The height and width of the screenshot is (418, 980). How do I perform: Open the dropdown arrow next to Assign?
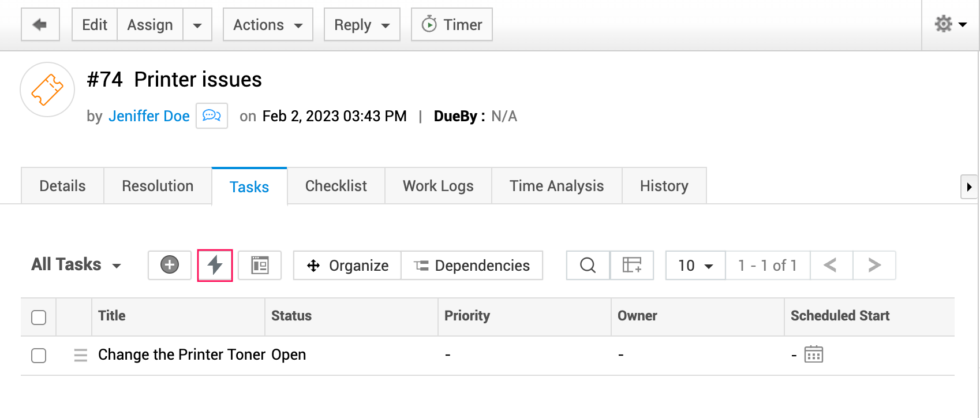[x=197, y=25]
